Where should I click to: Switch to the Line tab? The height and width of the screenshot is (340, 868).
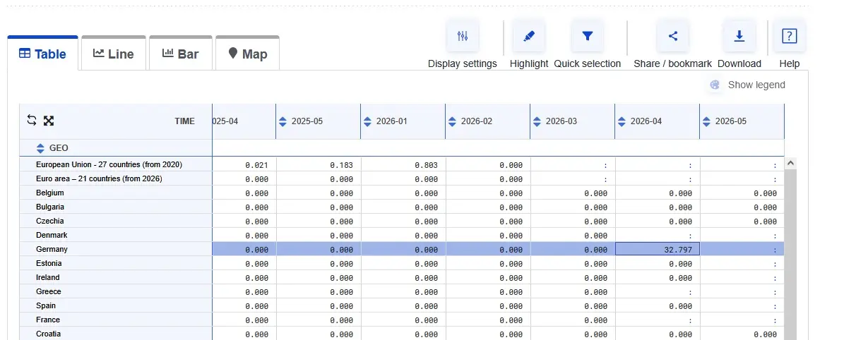[114, 54]
